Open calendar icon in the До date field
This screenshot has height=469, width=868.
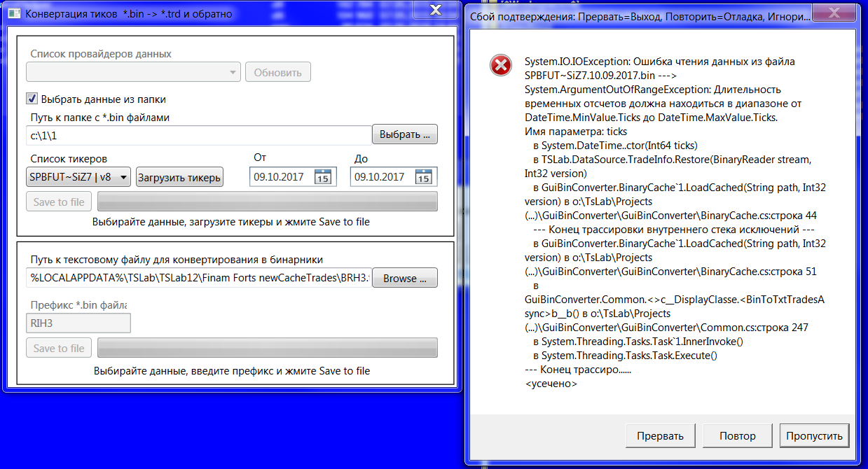423,177
